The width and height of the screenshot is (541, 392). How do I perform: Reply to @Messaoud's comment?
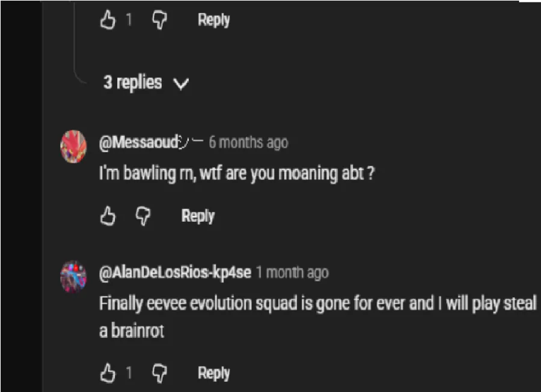(198, 216)
